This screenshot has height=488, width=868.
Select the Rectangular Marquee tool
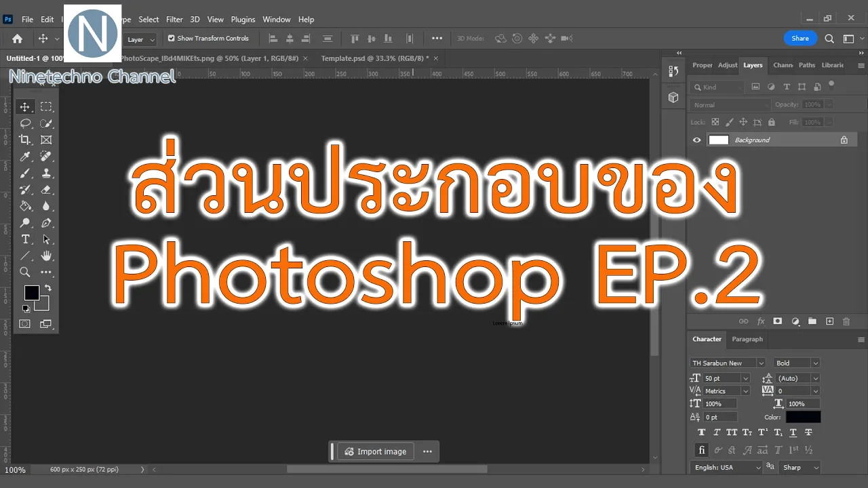46,107
